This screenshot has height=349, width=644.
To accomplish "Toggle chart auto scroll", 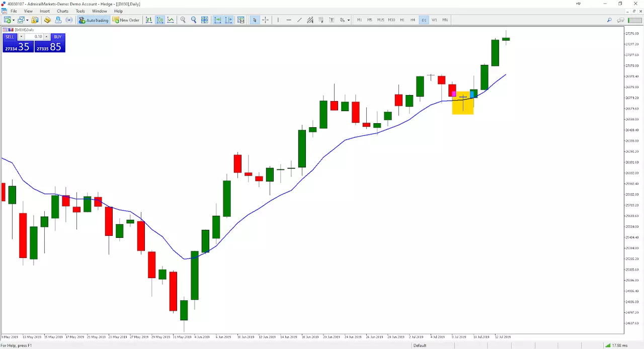I will click(x=218, y=20).
